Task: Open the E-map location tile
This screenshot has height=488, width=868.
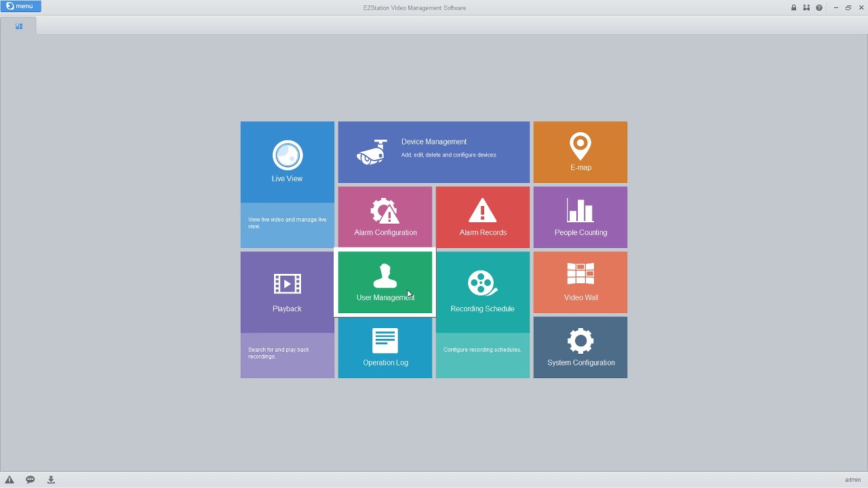Action: (x=580, y=152)
